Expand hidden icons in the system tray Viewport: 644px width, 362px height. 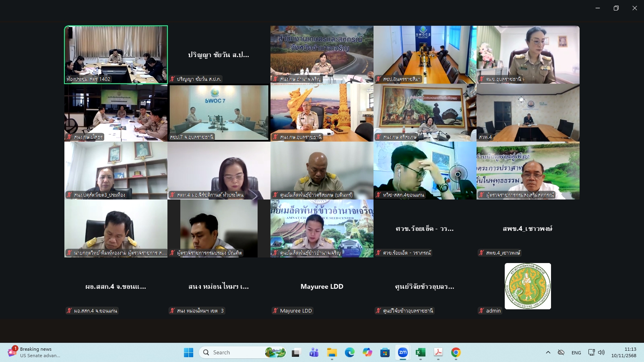coord(547,352)
